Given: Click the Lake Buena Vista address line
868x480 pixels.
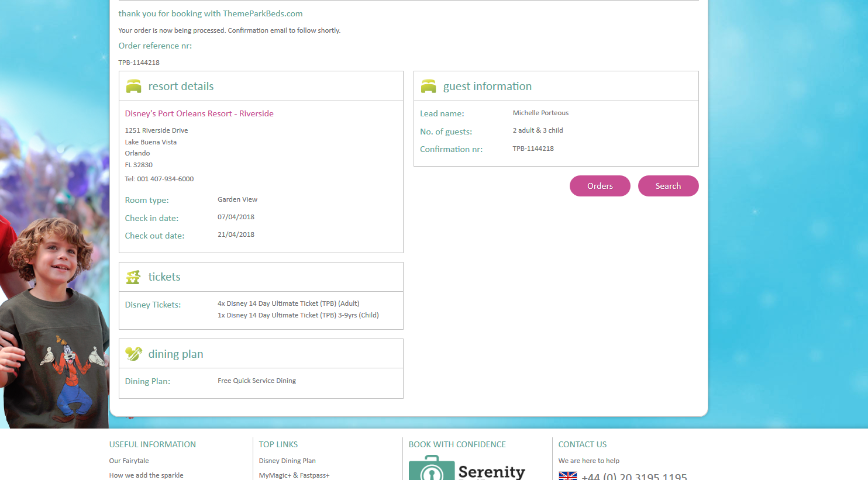Looking at the screenshot, I should (x=150, y=142).
